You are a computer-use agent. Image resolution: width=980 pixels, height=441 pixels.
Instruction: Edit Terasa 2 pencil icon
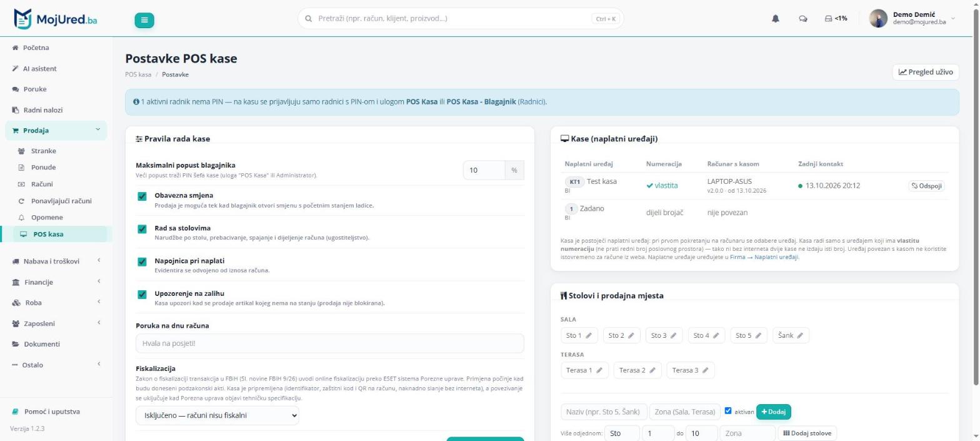pyautogui.click(x=652, y=370)
